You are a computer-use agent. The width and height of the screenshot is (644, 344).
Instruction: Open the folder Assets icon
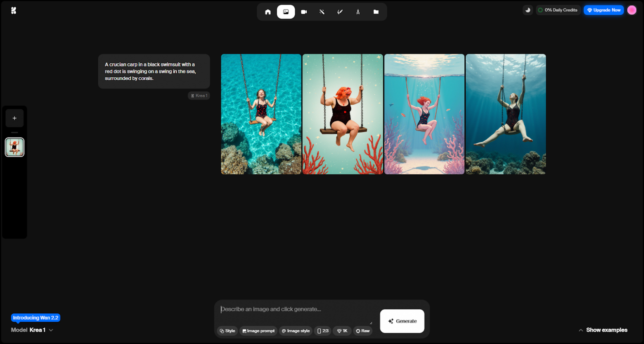pos(376,12)
